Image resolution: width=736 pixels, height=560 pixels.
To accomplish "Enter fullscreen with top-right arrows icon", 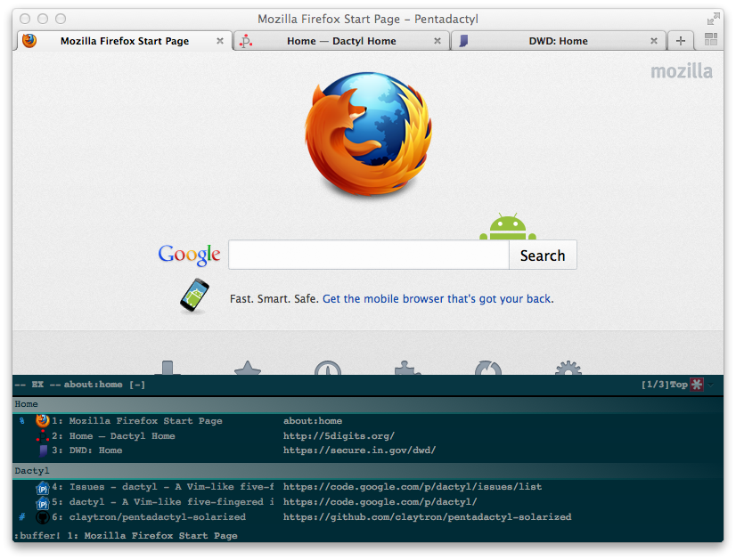I will pyautogui.click(x=713, y=19).
